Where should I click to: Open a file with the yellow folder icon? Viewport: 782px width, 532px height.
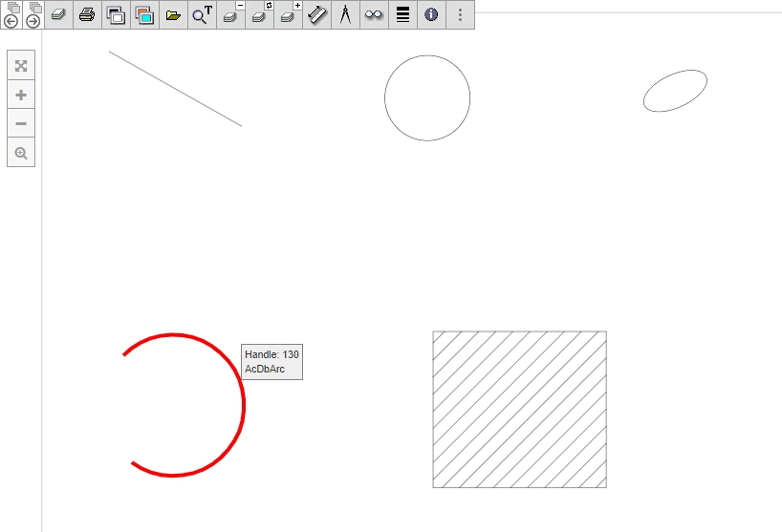click(x=174, y=14)
